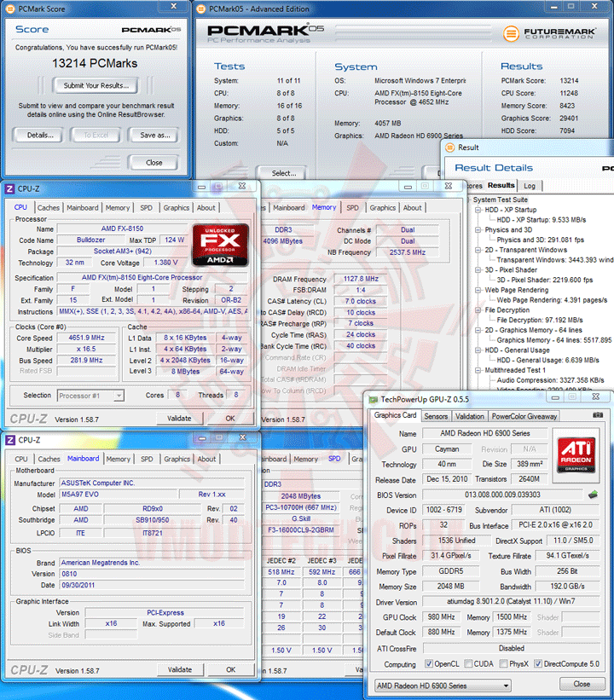Click the Threads value field in CPU-Z
Viewport: 614px width, 700px height.
point(235,395)
